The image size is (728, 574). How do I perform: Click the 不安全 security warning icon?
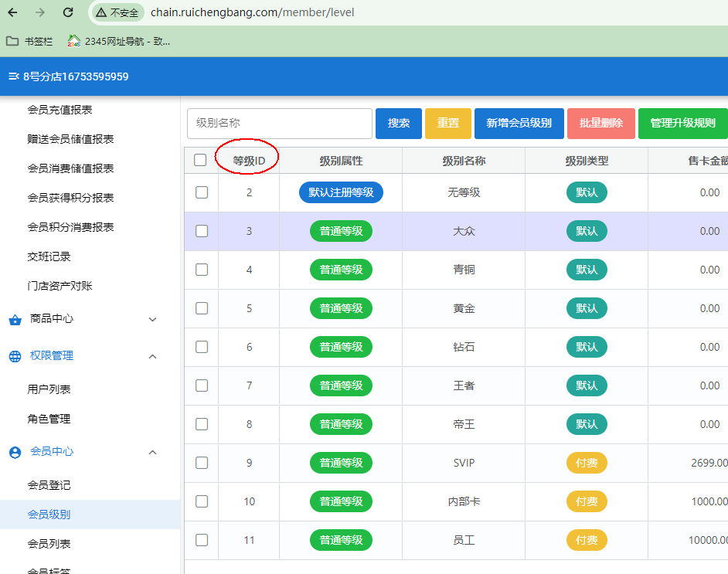(101, 12)
